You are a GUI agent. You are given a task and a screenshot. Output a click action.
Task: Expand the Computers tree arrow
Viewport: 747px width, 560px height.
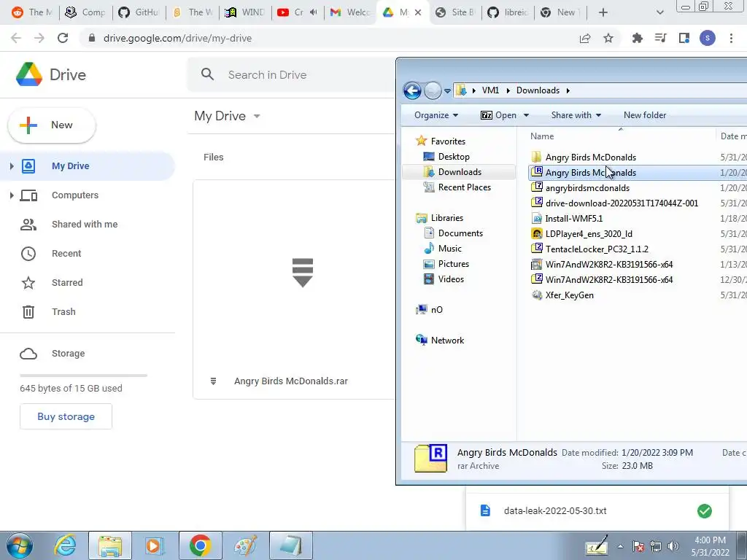click(x=12, y=195)
